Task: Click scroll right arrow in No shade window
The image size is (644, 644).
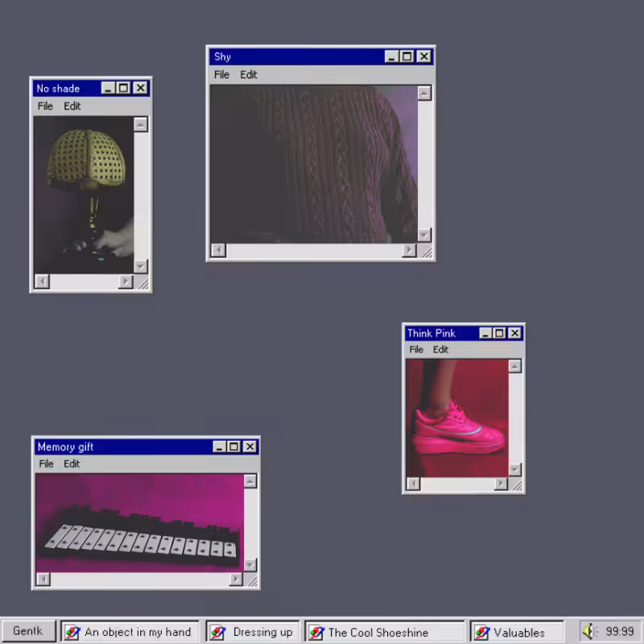Action: [126, 281]
